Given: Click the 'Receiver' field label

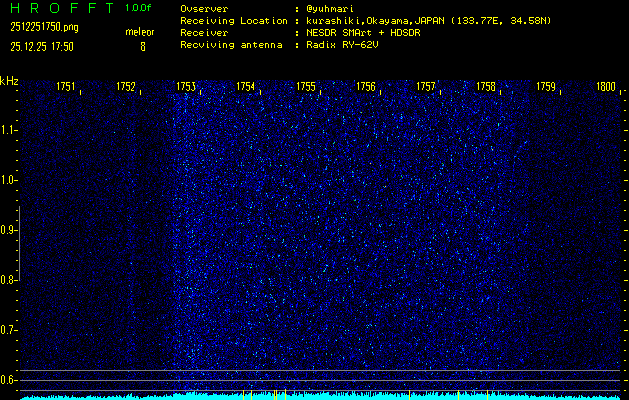Looking at the screenshot, I should coord(204,33).
